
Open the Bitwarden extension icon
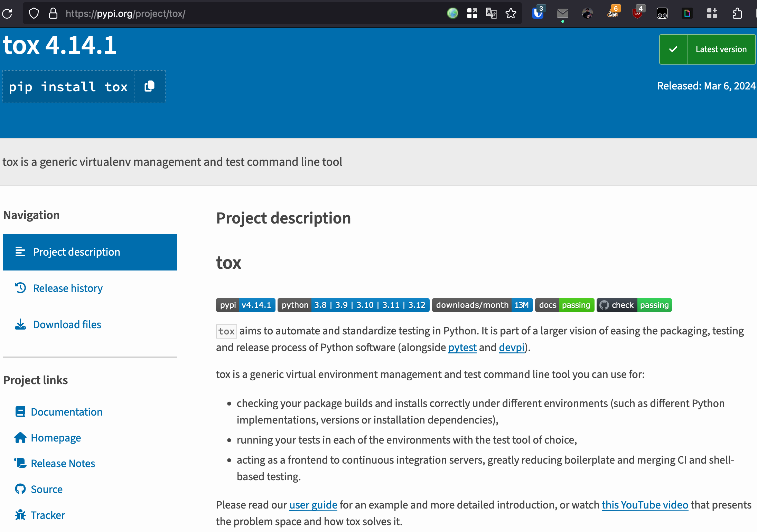(x=538, y=13)
